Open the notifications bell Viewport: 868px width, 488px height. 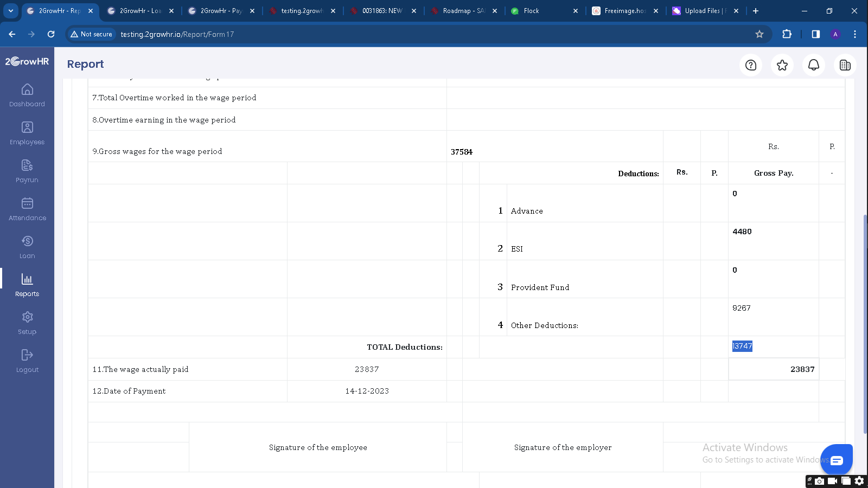(x=814, y=65)
